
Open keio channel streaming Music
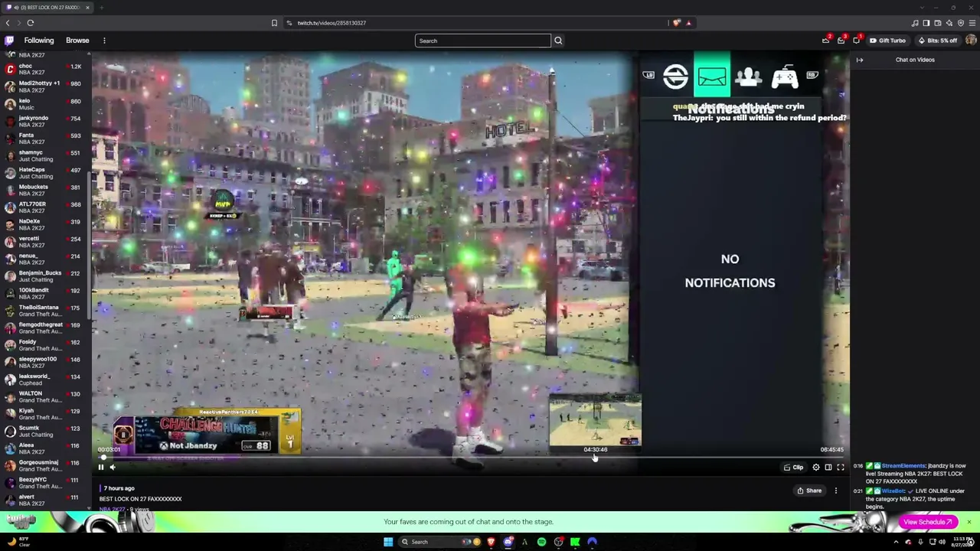point(45,104)
